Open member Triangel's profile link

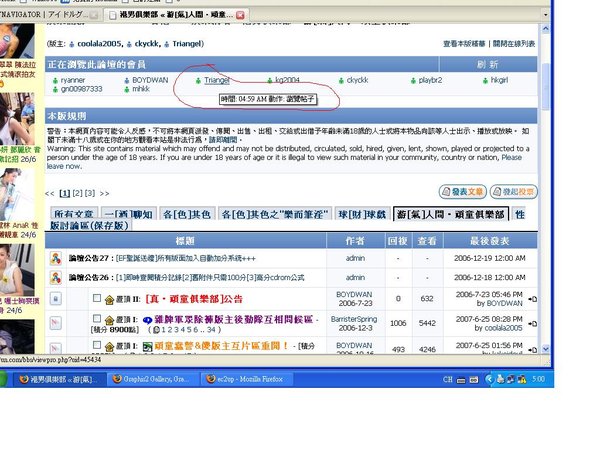[x=217, y=79]
